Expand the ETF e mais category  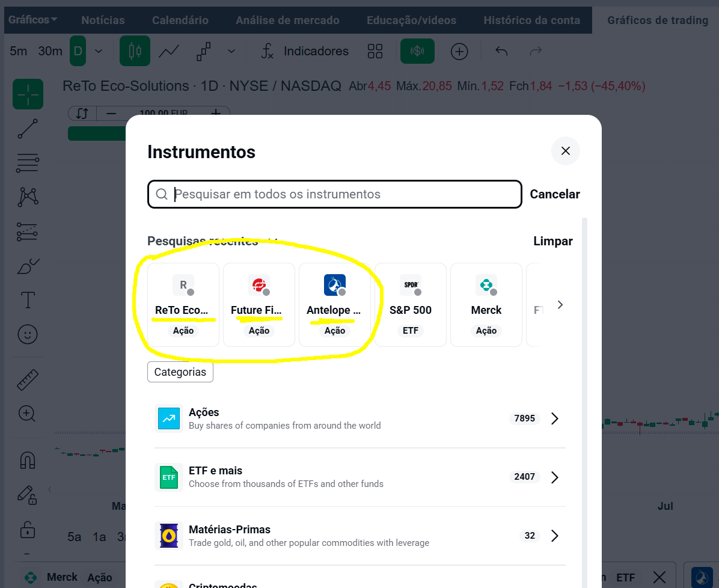click(360, 477)
